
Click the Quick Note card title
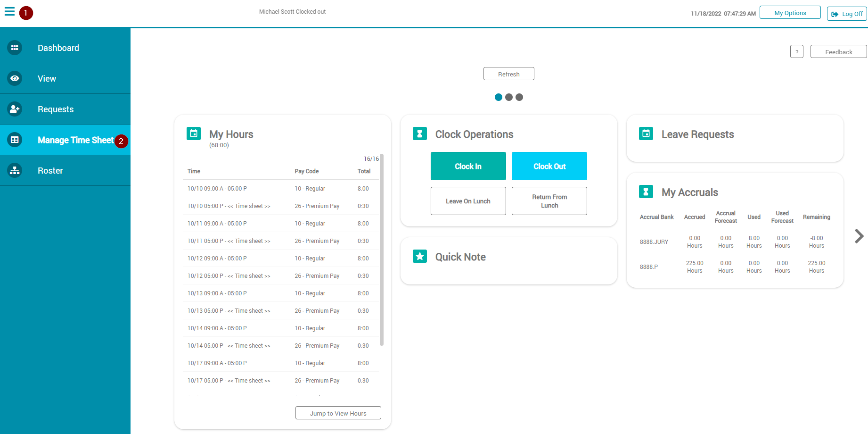460,257
